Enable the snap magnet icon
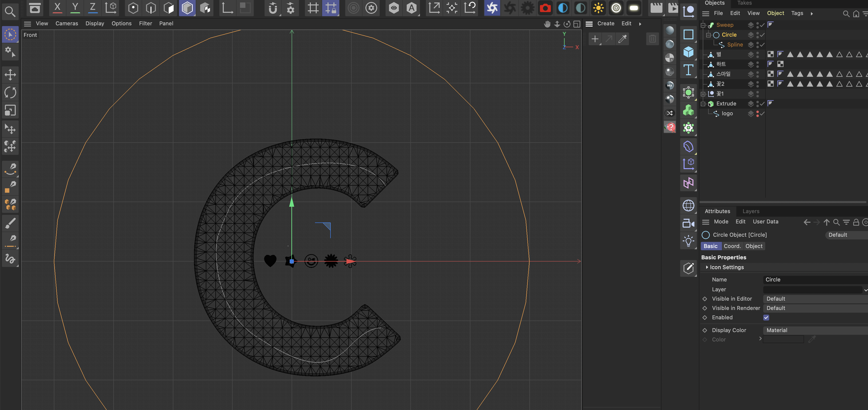This screenshot has height=410, width=868. point(273,8)
